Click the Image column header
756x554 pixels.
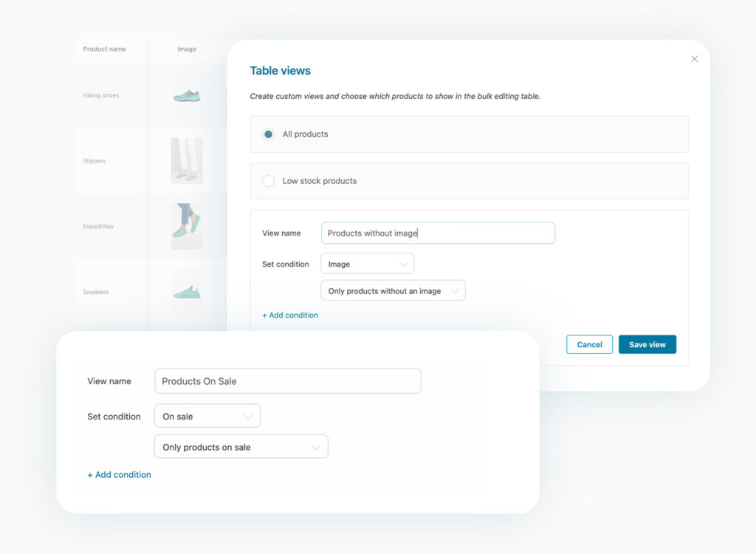tap(187, 49)
